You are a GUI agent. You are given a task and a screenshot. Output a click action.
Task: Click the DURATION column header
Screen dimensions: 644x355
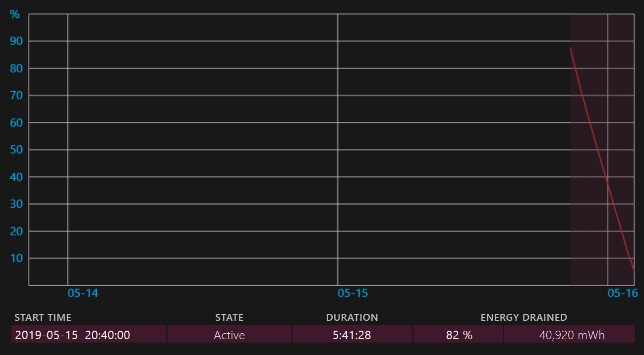coord(352,317)
